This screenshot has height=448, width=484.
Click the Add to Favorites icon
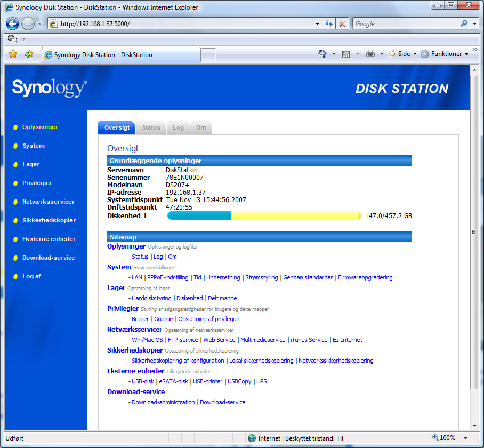point(29,54)
